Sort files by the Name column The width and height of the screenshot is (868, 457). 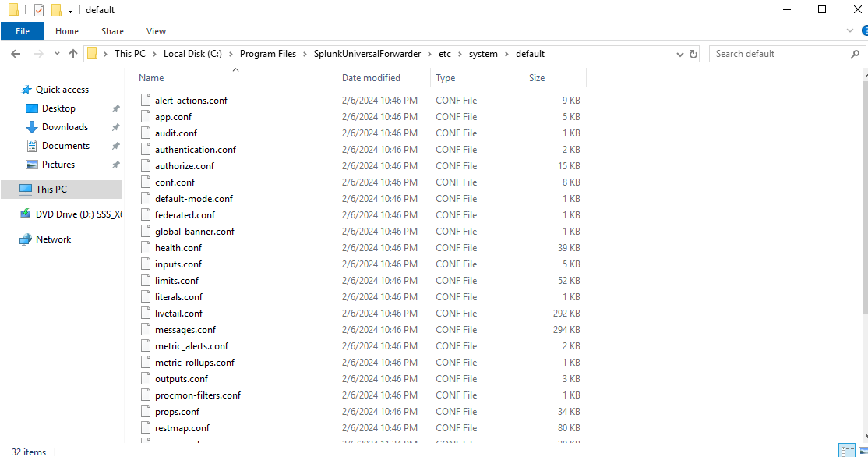[151, 78]
